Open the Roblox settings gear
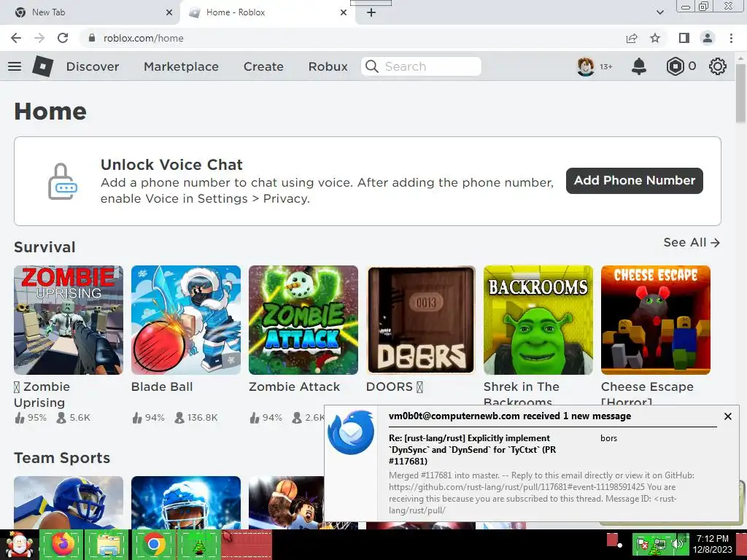This screenshot has height=560, width=747. pos(718,66)
